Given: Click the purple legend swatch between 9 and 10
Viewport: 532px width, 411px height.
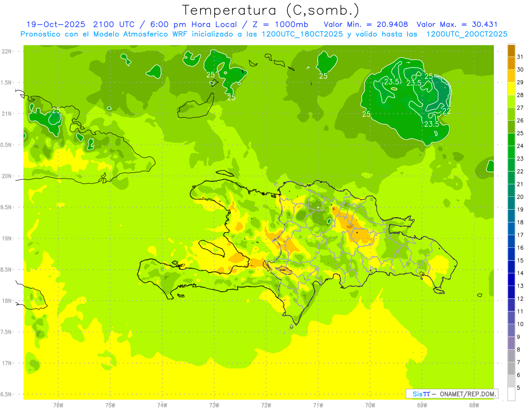Looking at the screenshot, I should pos(511,330).
